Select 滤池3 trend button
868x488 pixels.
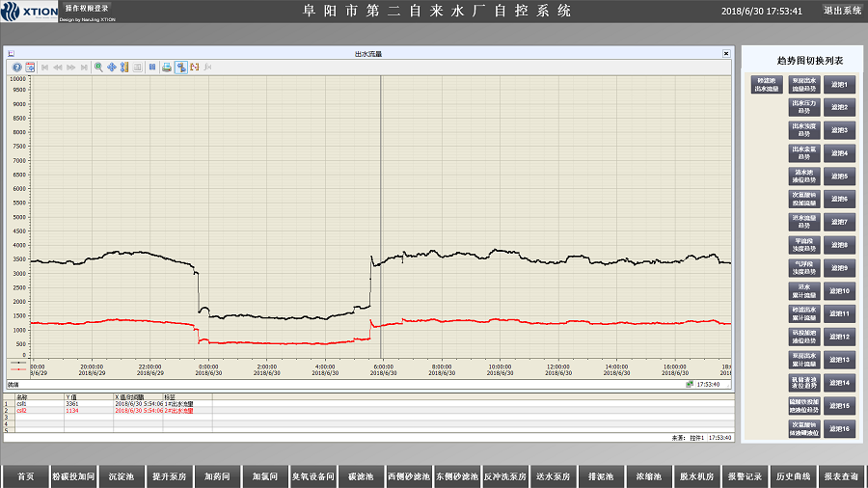(839, 130)
